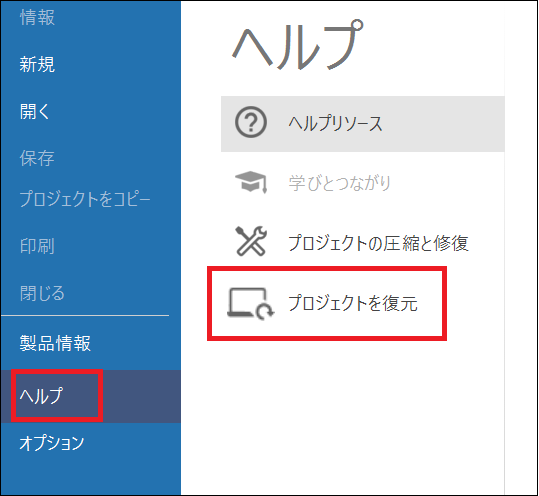
Task: Select プロジェクトをコピー menu item
Action: [85, 199]
